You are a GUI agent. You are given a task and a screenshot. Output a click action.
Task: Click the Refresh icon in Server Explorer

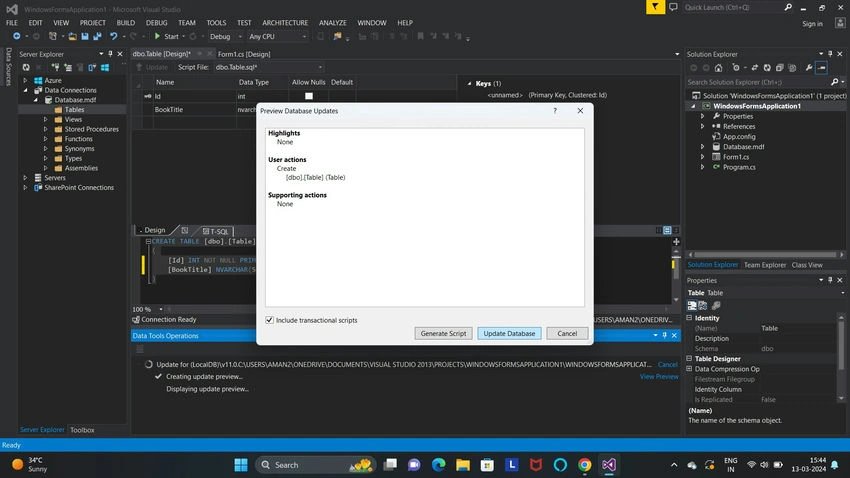(x=26, y=68)
